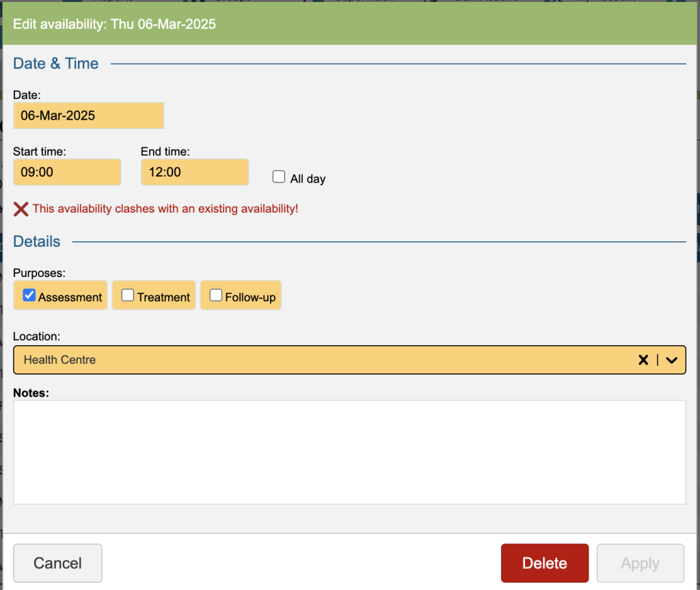Screen dimensions: 700x590
Task: Click the Details section heading
Action: pyautogui.click(x=37, y=241)
